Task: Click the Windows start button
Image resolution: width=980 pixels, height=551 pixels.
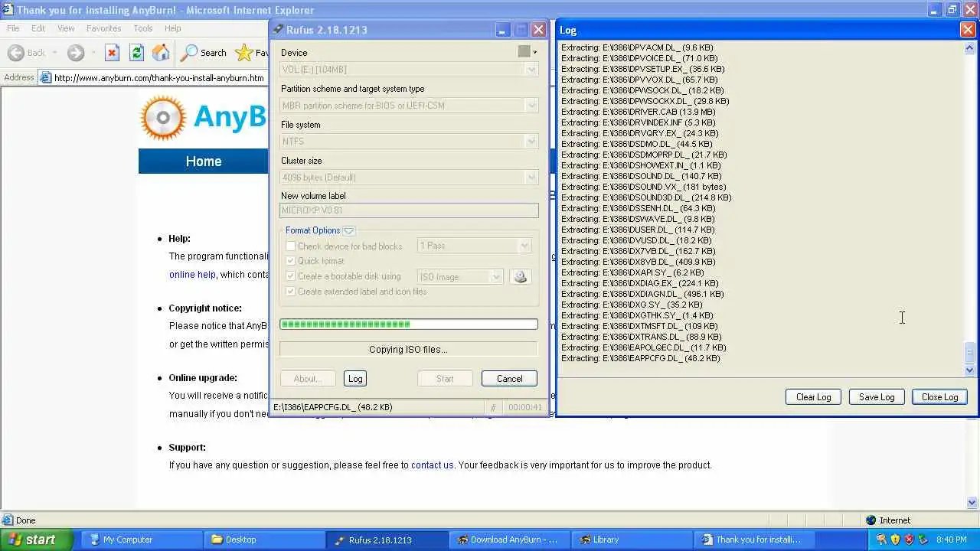Action: [37, 540]
